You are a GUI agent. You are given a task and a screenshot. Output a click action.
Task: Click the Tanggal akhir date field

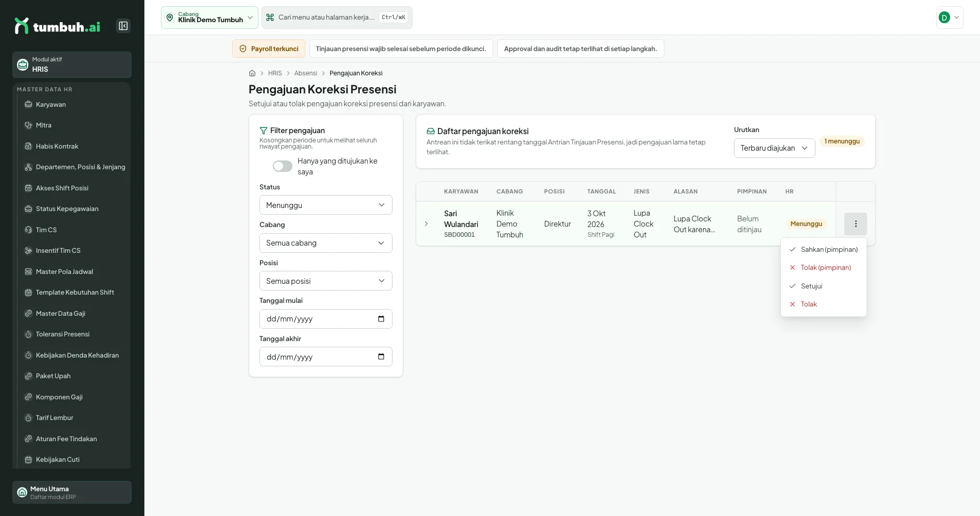pyautogui.click(x=326, y=357)
